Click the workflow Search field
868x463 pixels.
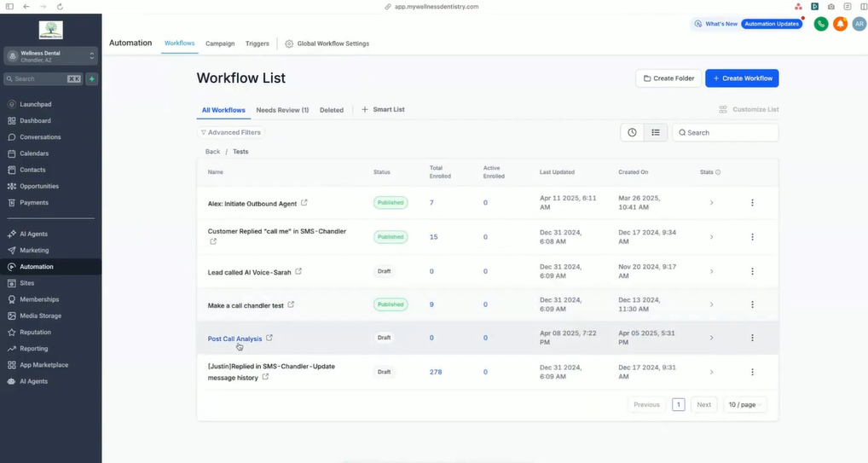(x=730, y=132)
